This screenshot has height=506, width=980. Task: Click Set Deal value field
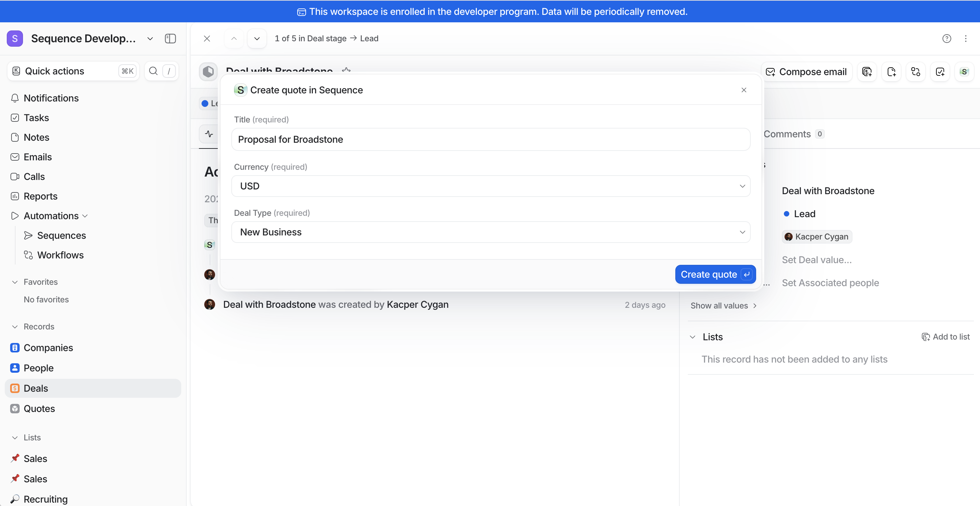point(817,260)
